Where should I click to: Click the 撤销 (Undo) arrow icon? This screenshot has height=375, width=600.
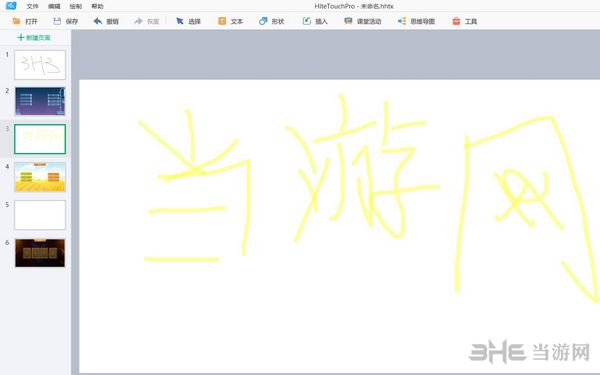click(x=98, y=21)
